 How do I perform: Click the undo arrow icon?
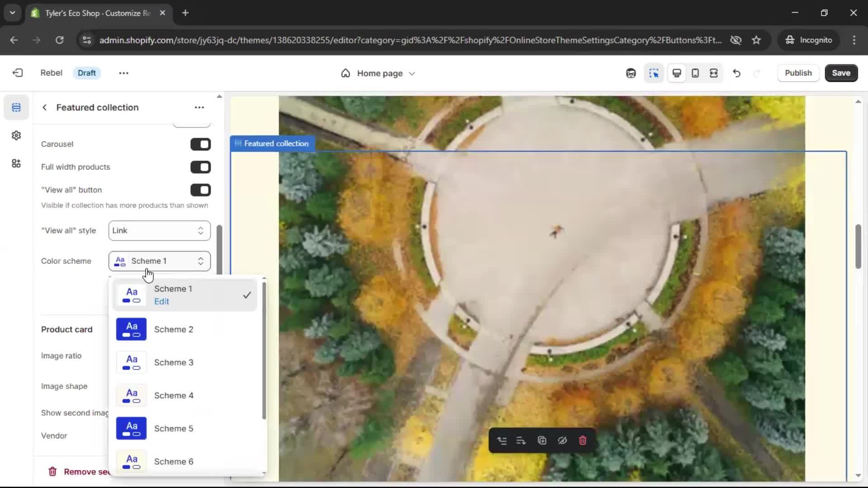pos(736,73)
